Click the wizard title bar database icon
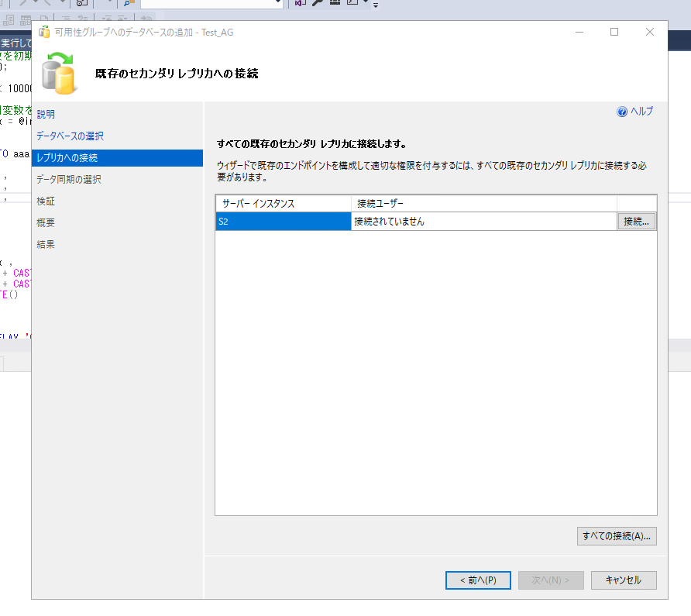The image size is (691, 616). (44, 33)
